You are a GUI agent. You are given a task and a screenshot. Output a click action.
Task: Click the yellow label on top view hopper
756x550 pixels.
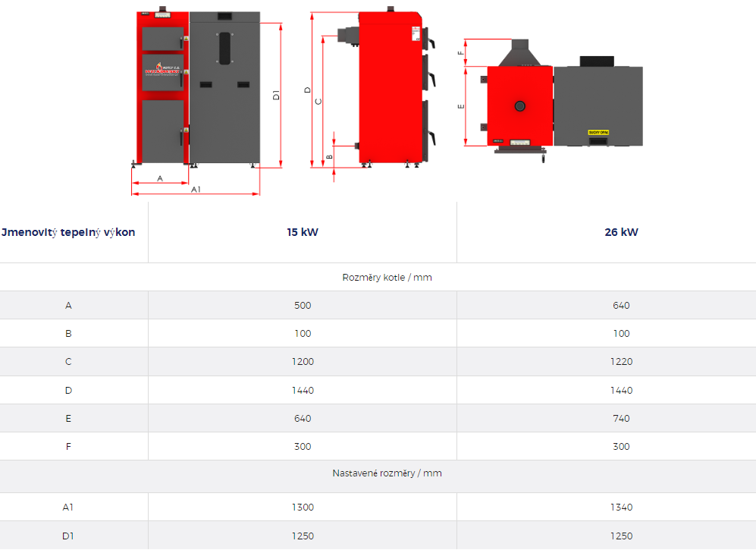click(x=598, y=132)
